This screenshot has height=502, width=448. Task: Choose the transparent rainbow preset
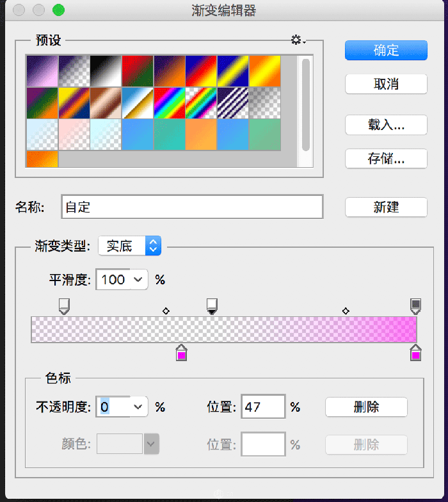[201, 103]
